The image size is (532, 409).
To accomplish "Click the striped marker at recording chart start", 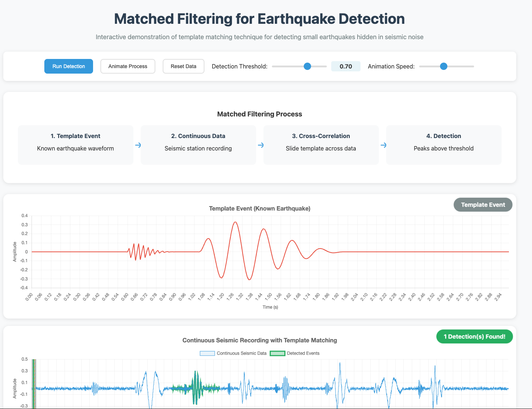I will 34,384.
